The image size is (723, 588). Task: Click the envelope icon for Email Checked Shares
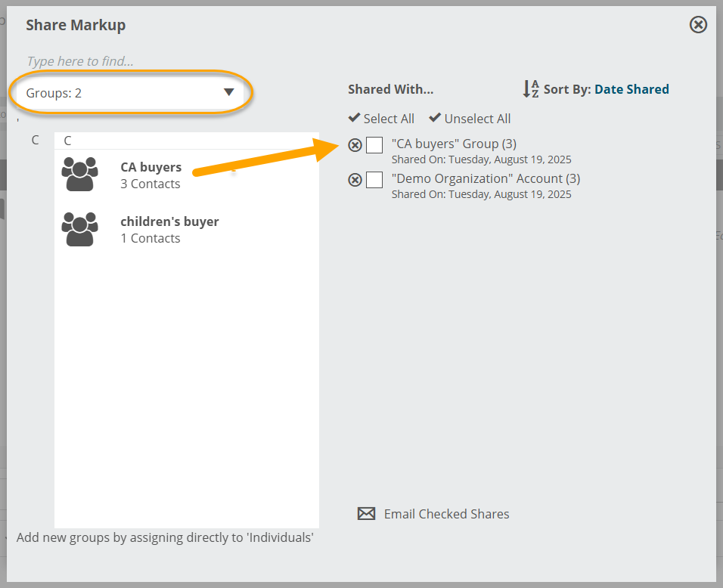click(x=367, y=513)
